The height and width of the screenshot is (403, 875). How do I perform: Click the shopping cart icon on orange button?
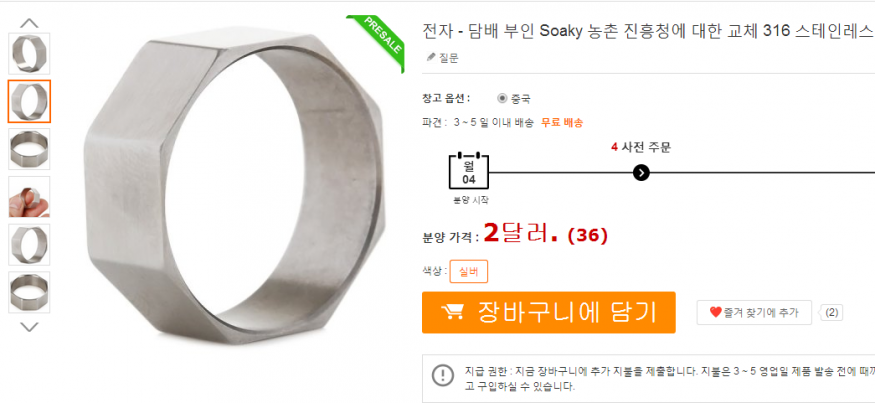pyautogui.click(x=453, y=313)
